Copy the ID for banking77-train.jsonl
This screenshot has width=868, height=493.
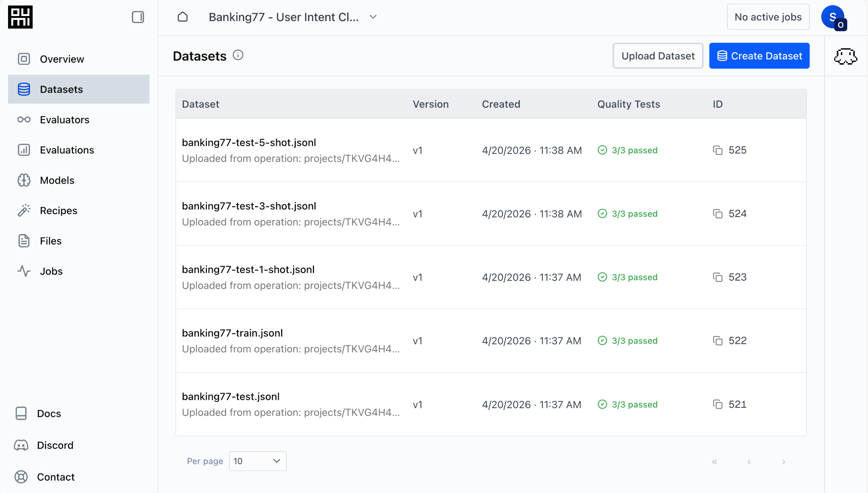coord(718,341)
